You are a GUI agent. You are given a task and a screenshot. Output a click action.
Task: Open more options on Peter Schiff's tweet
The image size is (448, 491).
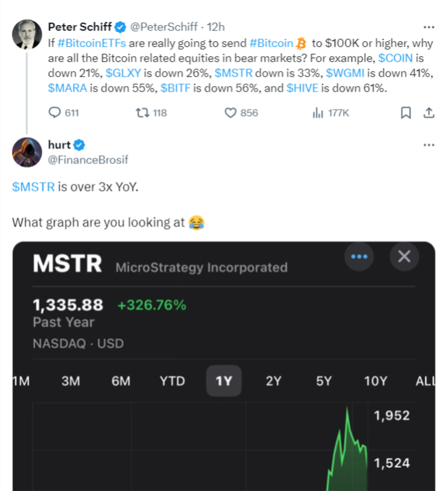pyautogui.click(x=429, y=27)
